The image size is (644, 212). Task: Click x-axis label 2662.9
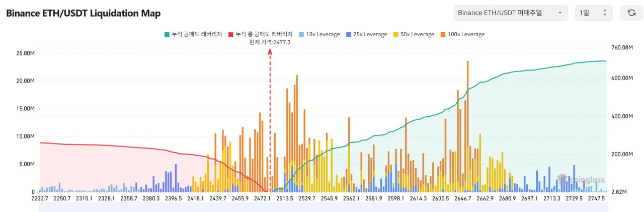click(485, 198)
